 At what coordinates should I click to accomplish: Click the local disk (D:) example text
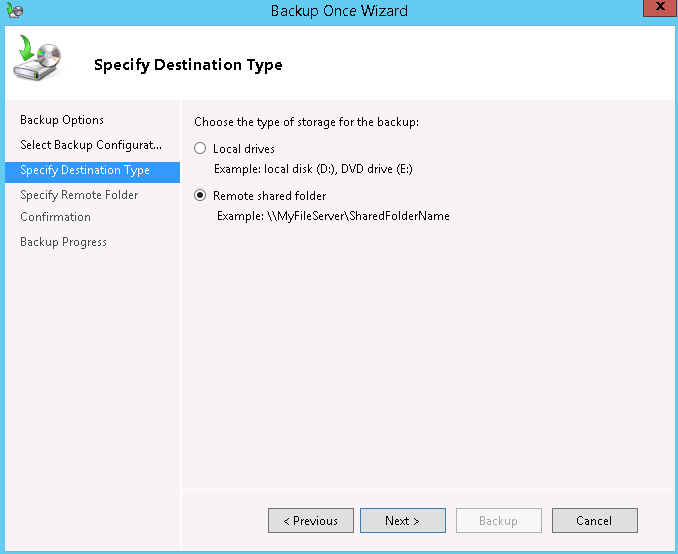coord(313,169)
